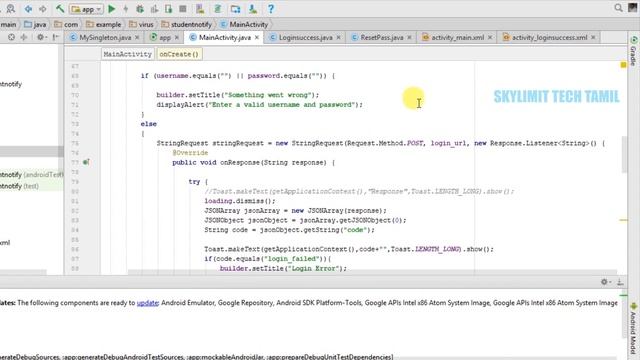Close the ResetPass.java tab
Image resolution: width=640 pixels, height=360 pixels.
pos(409,38)
